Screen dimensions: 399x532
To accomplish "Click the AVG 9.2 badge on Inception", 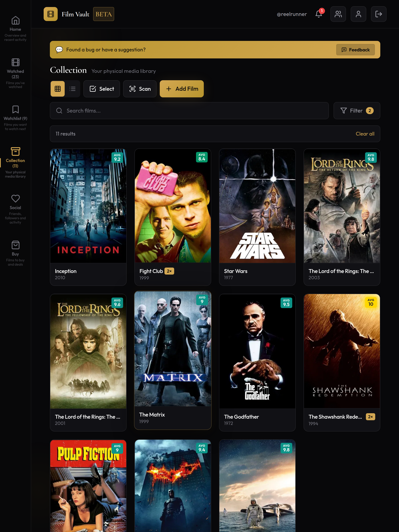I will pos(117,158).
